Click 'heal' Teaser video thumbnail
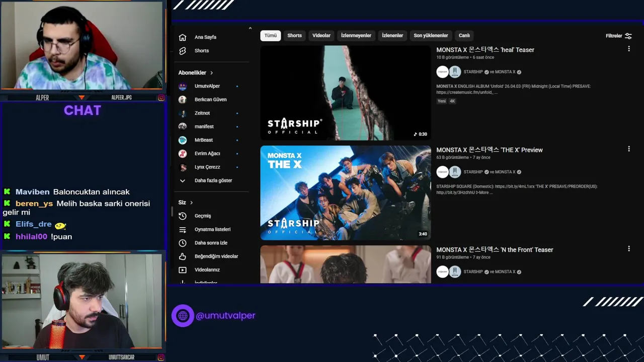Screen dimensions: 644x362 pos(346,93)
